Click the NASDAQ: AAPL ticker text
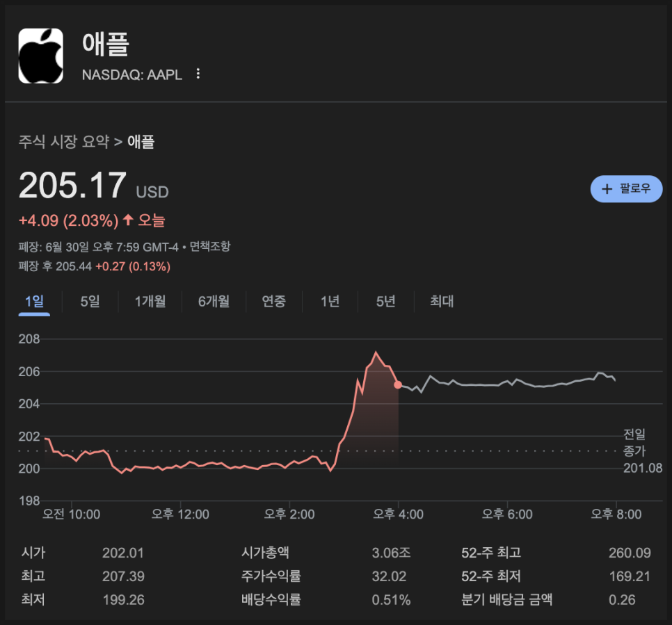 point(132,74)
